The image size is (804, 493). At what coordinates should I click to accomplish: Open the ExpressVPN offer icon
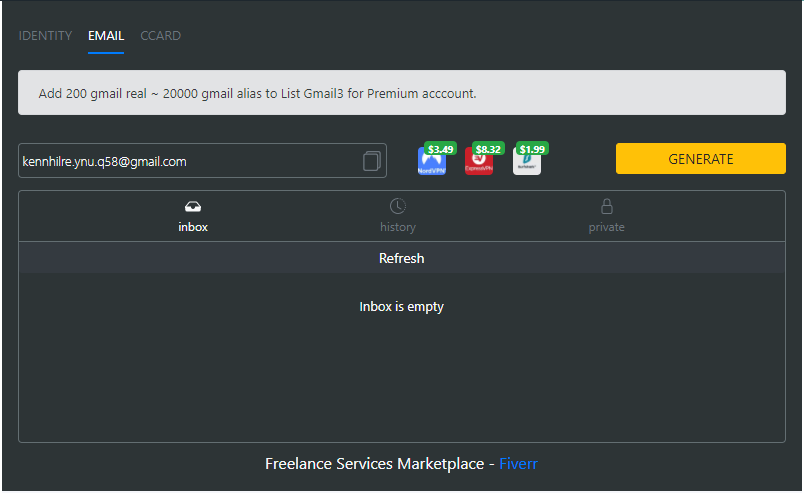click(479, 165)
